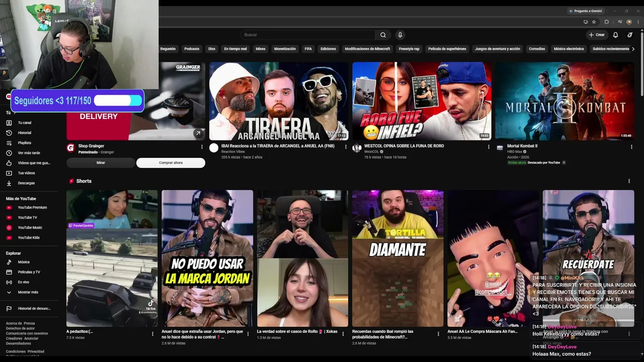Screen dimensions: 644x362
Task: Open the Derechos de autor footer link
Action: click(20, 328)
